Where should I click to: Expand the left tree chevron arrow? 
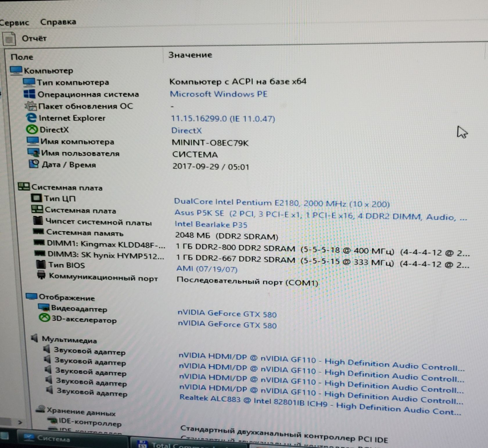point(20,422)
